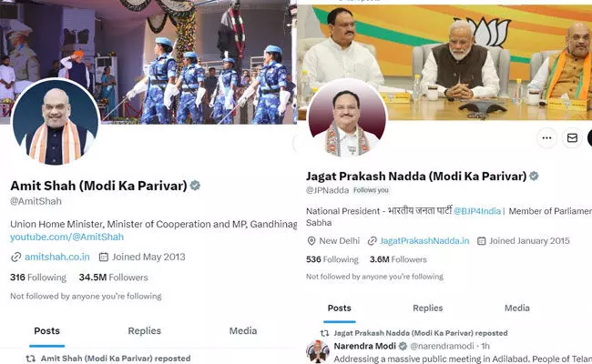Switch to Replies tab on Amit Shah's profile

pyautogui.click(x=144, y=331)
